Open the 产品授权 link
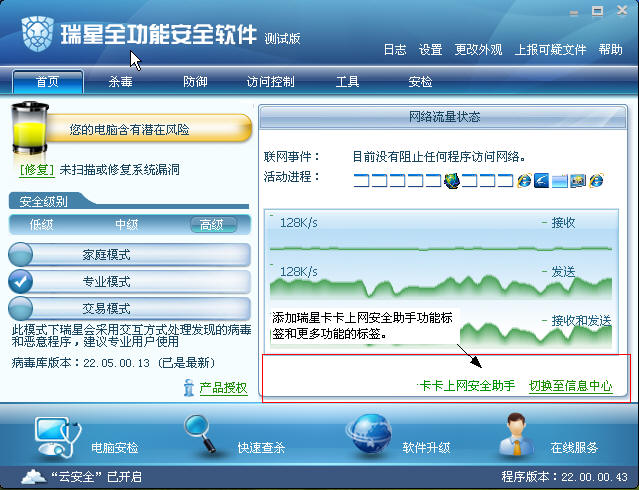Image resolution: width=639 pixels, height=490 pixels. 223,388
